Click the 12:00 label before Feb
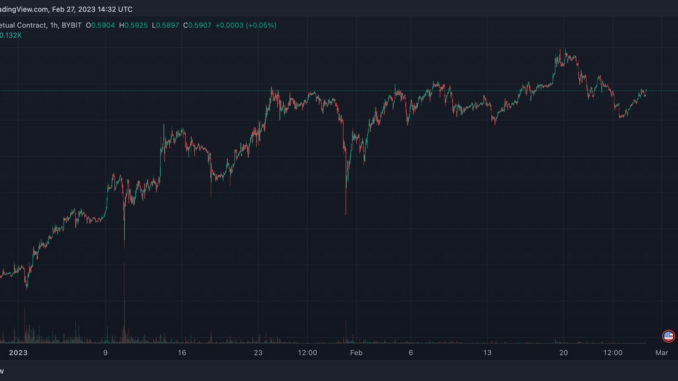Viewport: 678px width, 381px height. (307, 353)
